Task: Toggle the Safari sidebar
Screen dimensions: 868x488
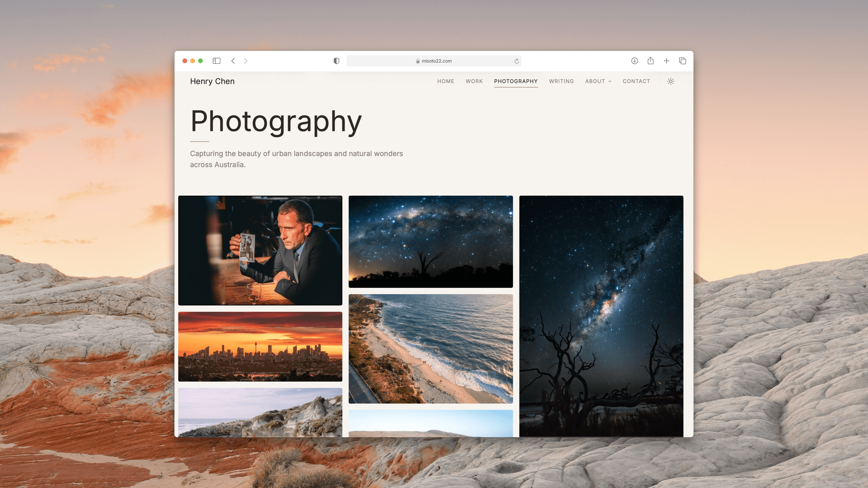Action: click(x=216, y=61)
